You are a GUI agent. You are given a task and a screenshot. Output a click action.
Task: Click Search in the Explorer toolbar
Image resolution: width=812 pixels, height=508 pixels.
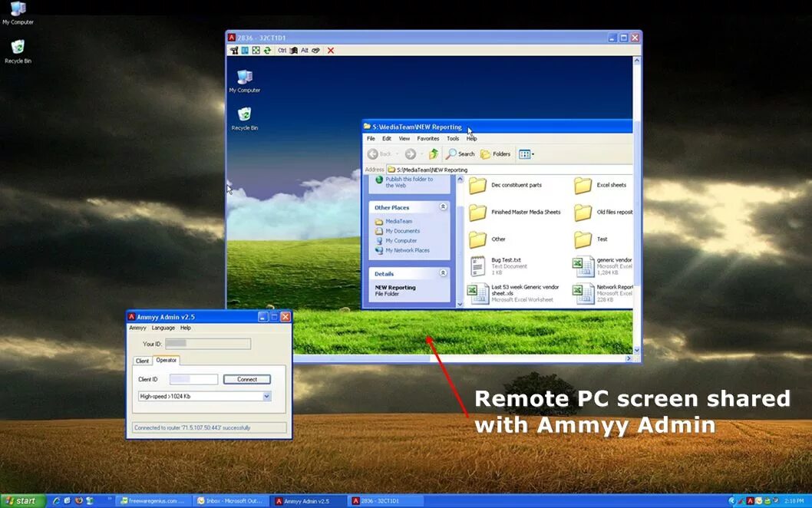(460, 153)
